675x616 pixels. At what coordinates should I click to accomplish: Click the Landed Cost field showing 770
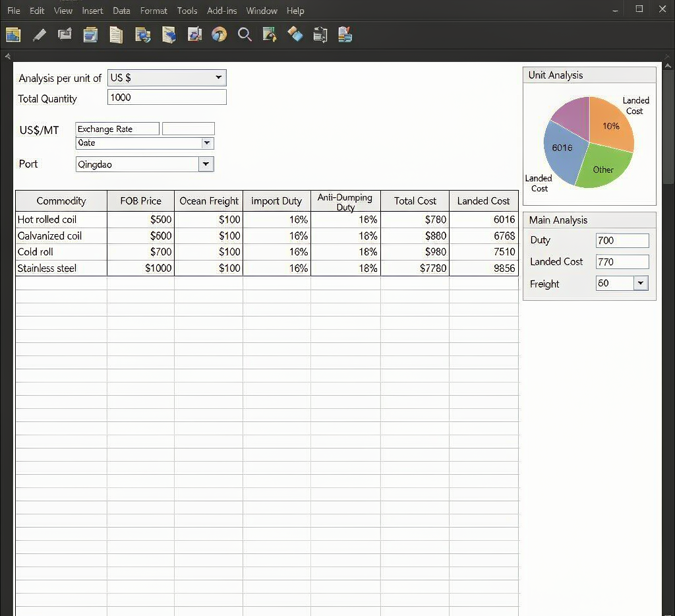(622, 261)
